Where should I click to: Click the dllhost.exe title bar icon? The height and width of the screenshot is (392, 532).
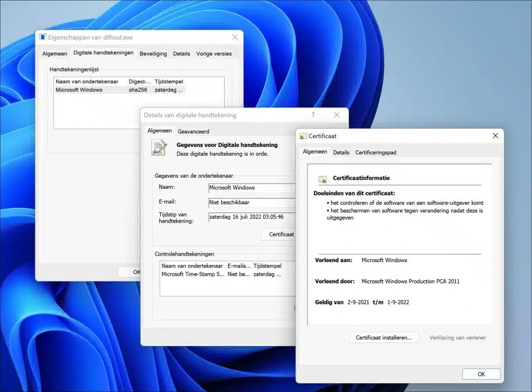[43, 37]
